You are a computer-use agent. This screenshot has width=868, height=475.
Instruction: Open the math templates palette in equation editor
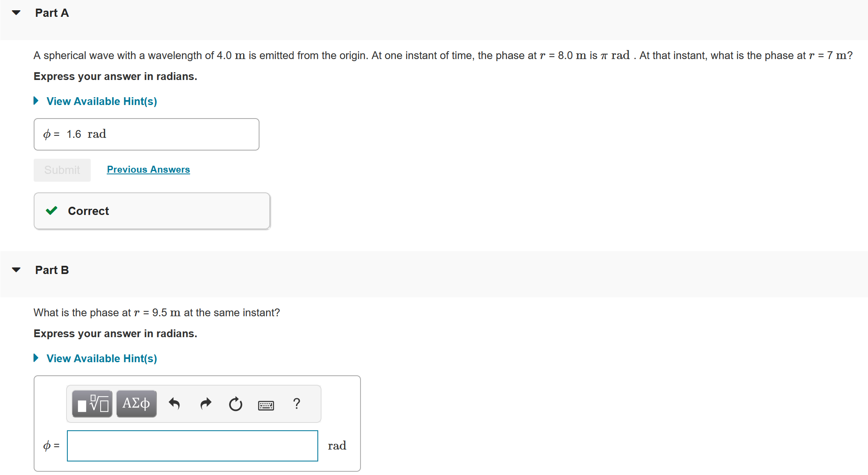(92, 404)
